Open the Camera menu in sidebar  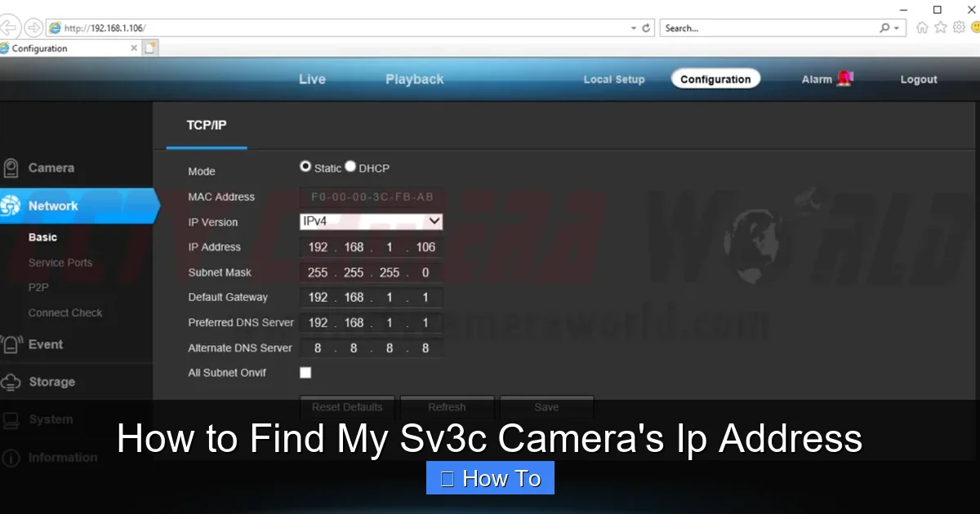click(51, 168)
